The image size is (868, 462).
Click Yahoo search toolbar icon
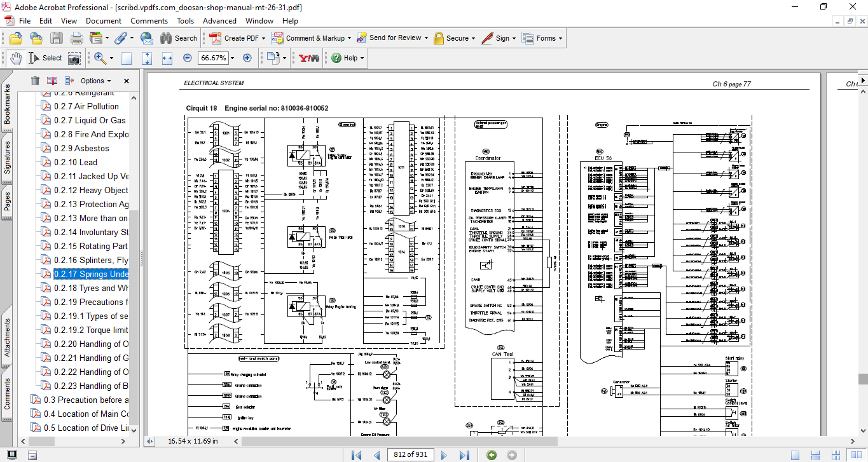[x=308, y=58]
